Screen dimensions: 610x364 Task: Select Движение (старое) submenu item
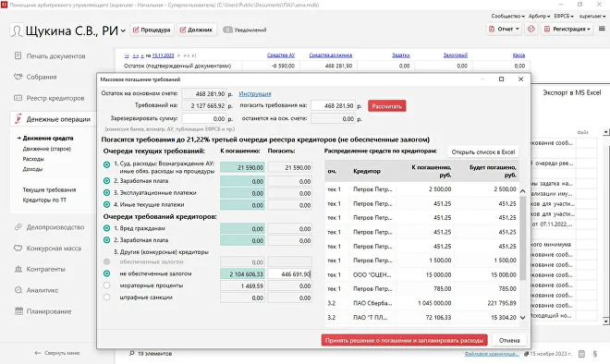47,149
